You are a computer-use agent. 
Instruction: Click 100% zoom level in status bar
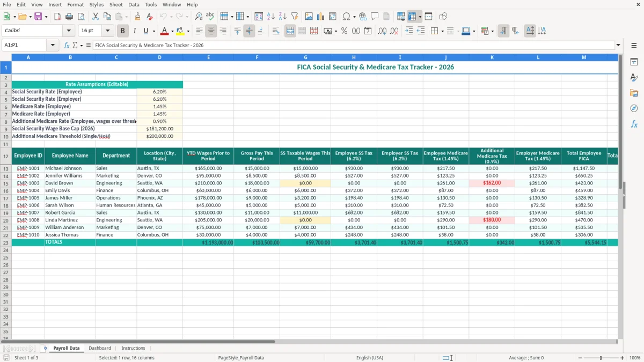(x=635, y=358)
